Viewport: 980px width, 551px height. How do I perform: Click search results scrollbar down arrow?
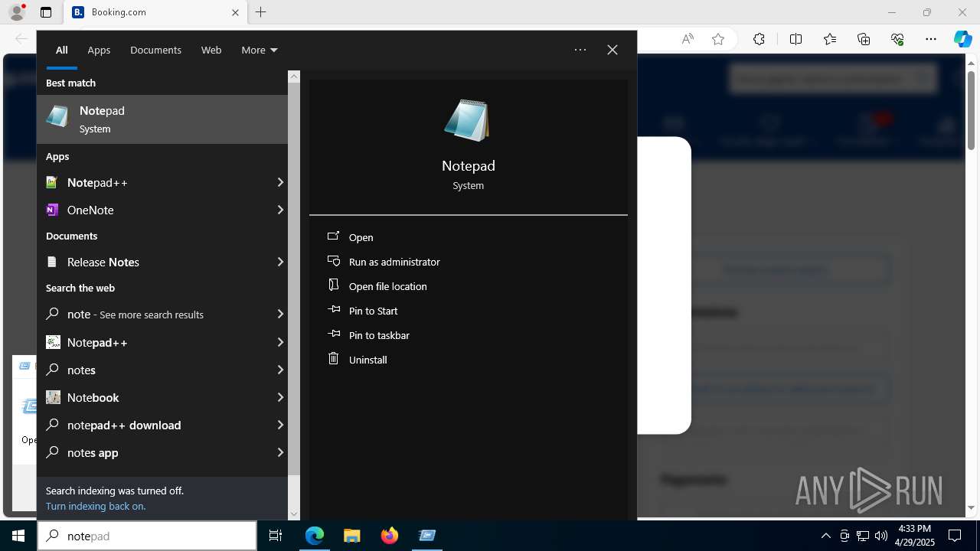[294, 514]
